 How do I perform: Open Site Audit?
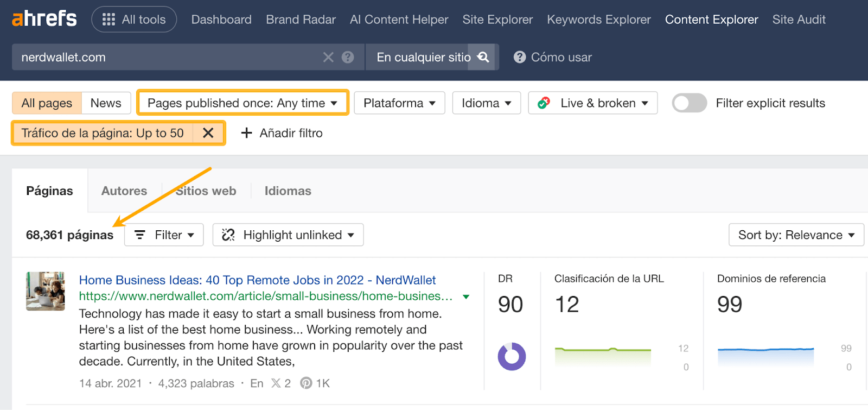[799, 20]
